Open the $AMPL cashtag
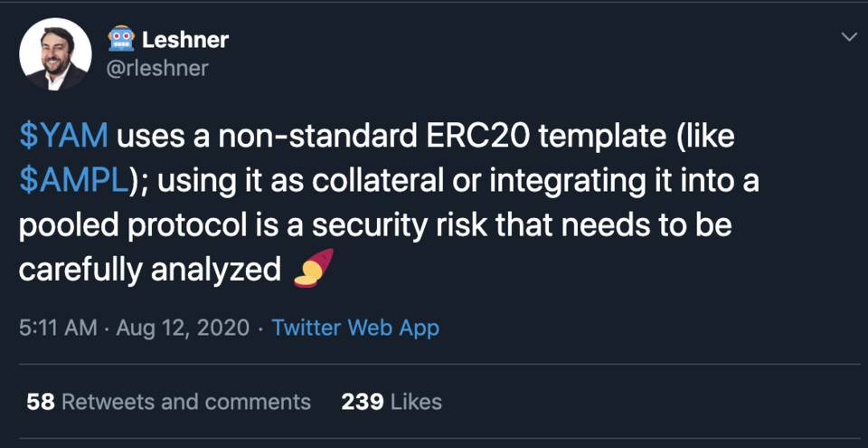 74,180
